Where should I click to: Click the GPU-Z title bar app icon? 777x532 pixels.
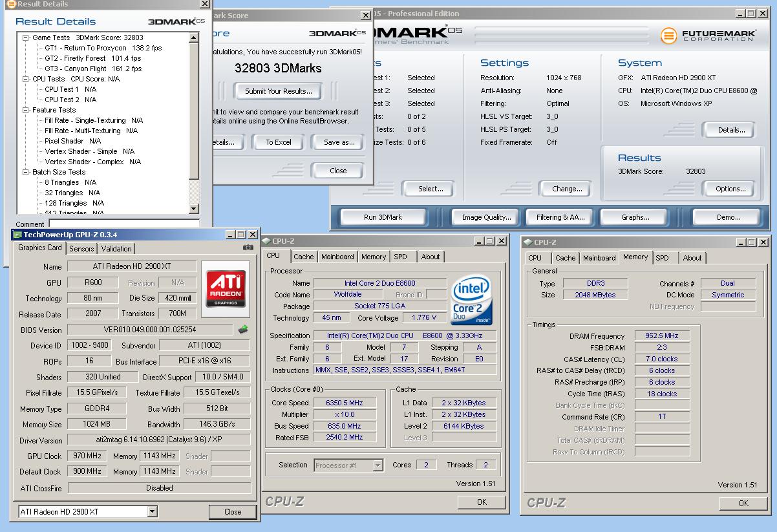tap(18, 235)
